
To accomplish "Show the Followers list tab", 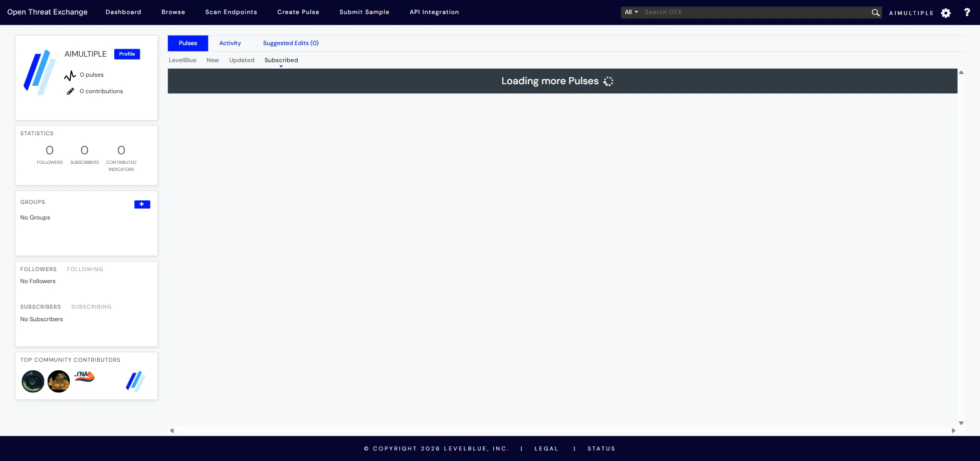I will tap(39, 269).
